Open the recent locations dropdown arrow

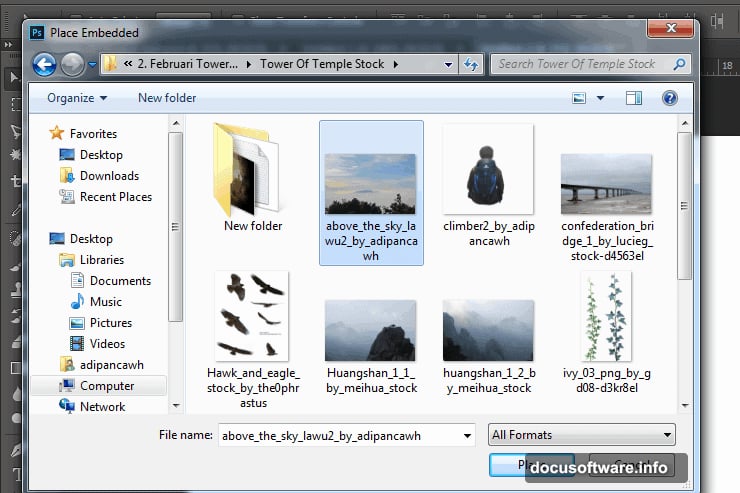(x=92, y=64)
